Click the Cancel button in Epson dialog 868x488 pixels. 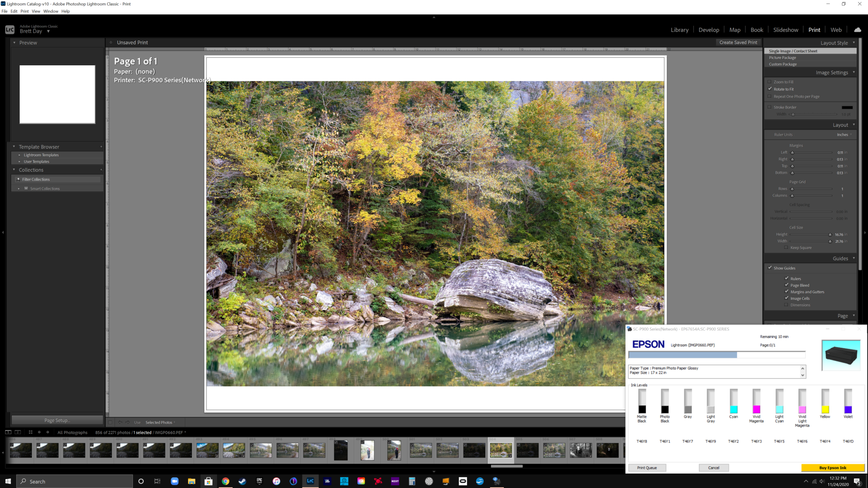(x=714, y=468)
